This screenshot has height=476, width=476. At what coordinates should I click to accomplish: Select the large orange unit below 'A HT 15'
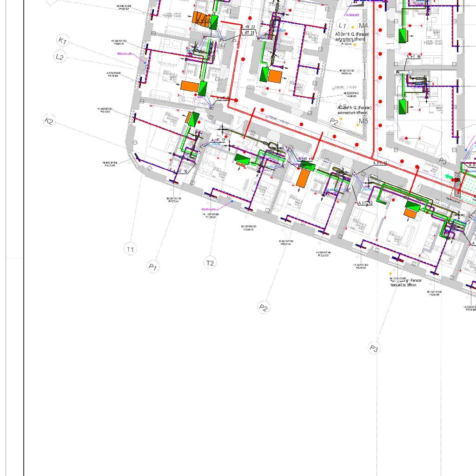[x=303, y=178]
